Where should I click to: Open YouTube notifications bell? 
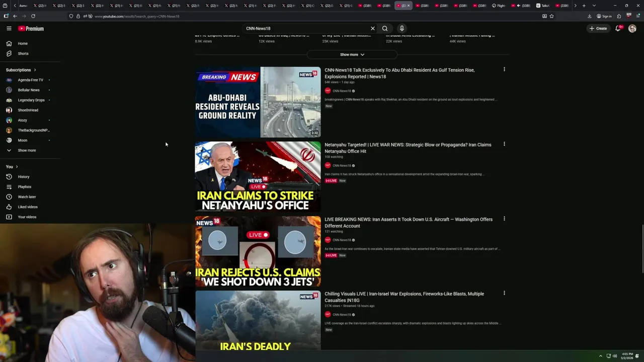pyautogui.click(x=618, y=29)
